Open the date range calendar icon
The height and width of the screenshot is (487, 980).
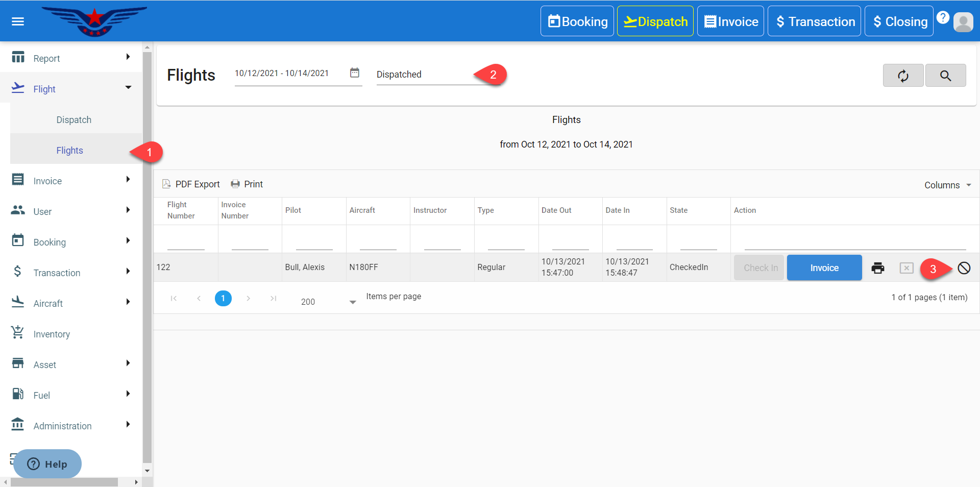point(355,73)
